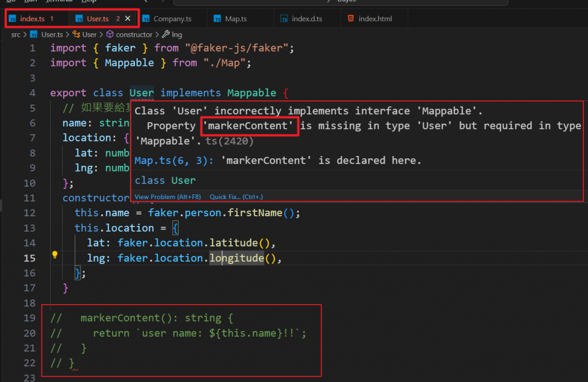The width and height of the screenshot is (588, 382).
Task: Click the constructor cube icon in breadcrumb
Action: pyautogui.click(x=110, y=34)
